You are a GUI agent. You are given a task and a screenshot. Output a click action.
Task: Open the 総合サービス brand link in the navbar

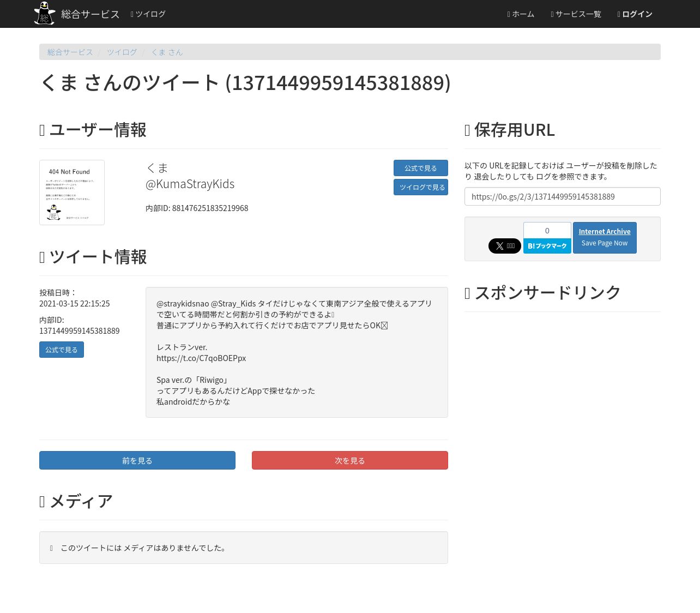90,14
